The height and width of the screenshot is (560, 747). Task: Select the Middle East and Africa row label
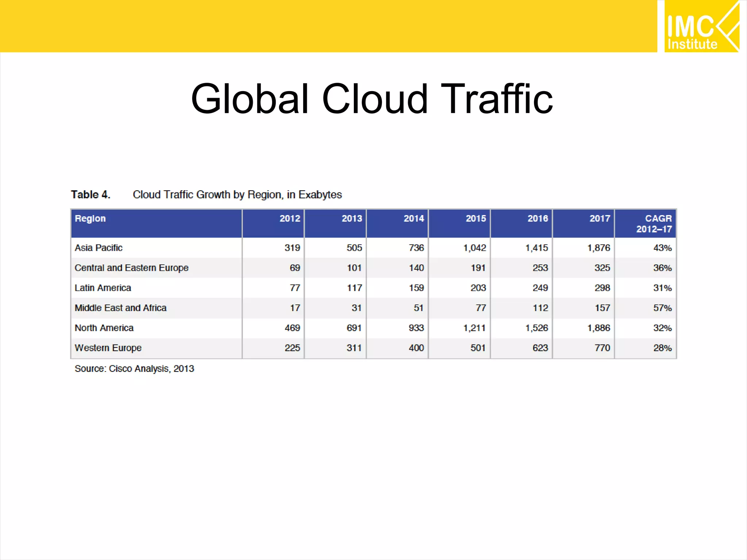[x=121, y=308]
